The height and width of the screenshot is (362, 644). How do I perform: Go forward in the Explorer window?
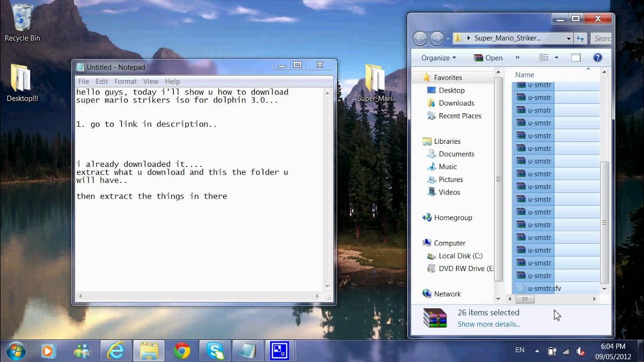tap(437, 38)
